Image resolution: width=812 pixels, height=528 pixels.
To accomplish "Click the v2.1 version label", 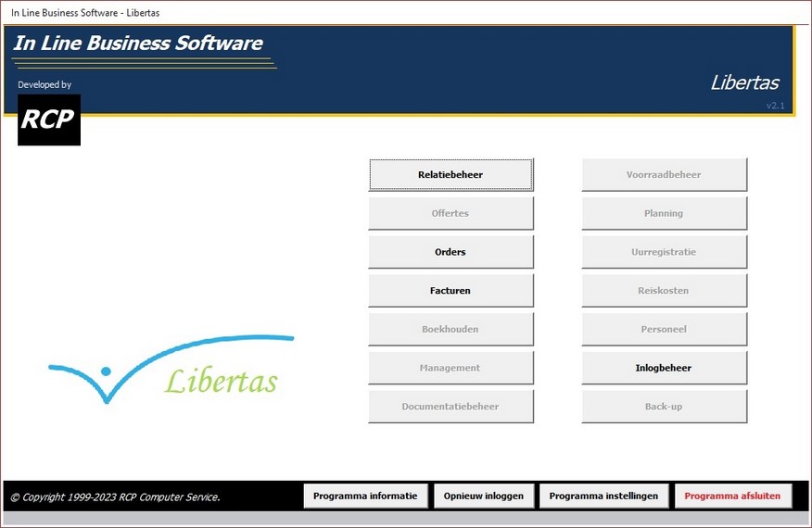I will pyautogui.click(x=775, y=106).
